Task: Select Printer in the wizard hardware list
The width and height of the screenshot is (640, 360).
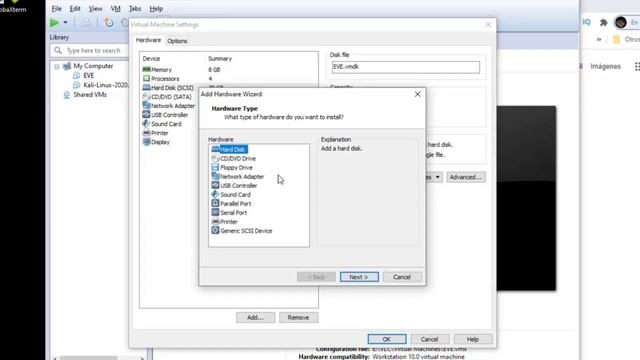Action: [x=224, y=221]
